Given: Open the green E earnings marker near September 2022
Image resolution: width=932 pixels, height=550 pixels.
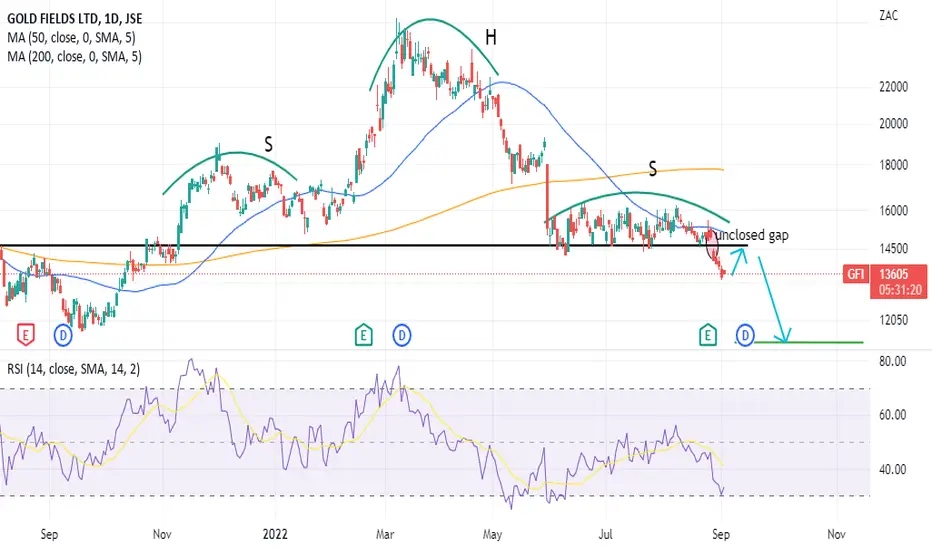Looking at the screenshot, I should coord(707,335).
